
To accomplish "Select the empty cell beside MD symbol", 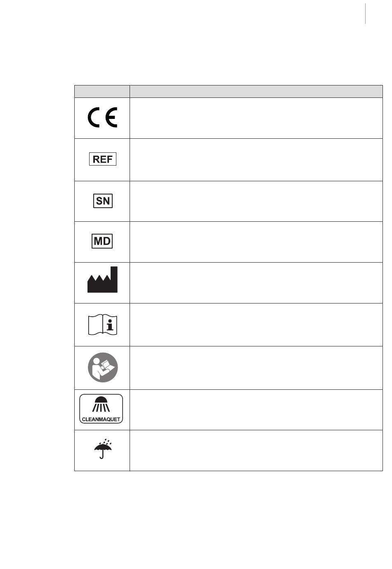I will coord(256,242).
